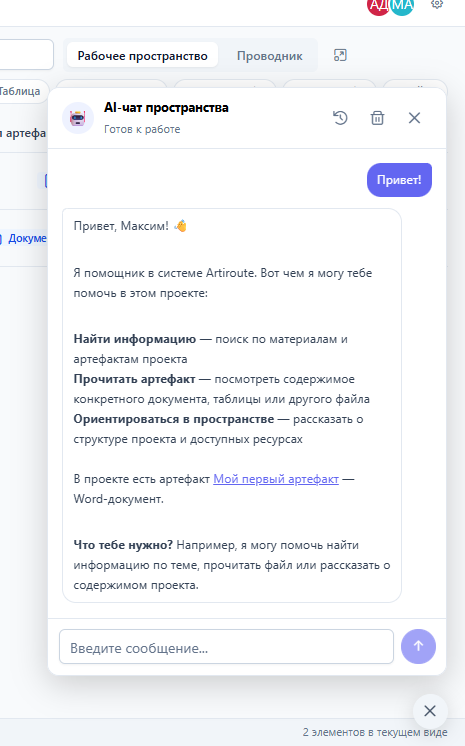Click the Что тебе нужно? bold text

pyautogui.click(x=123, y=545)
